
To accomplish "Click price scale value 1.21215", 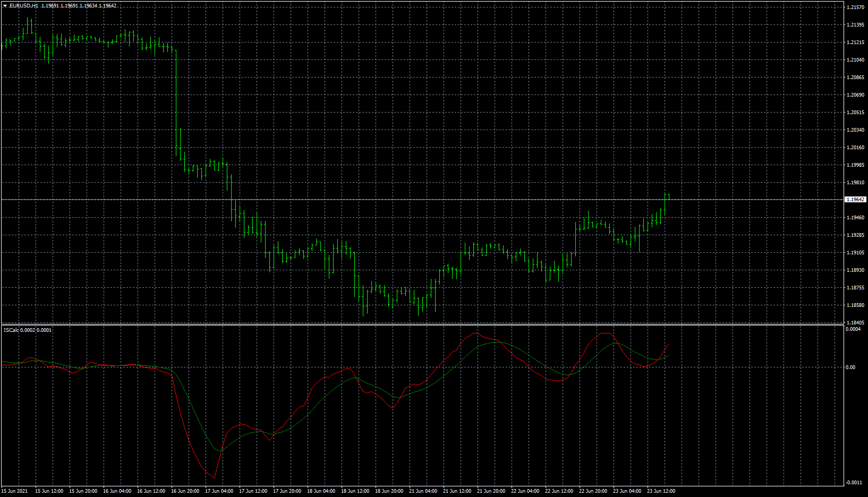I will point(855,42).
